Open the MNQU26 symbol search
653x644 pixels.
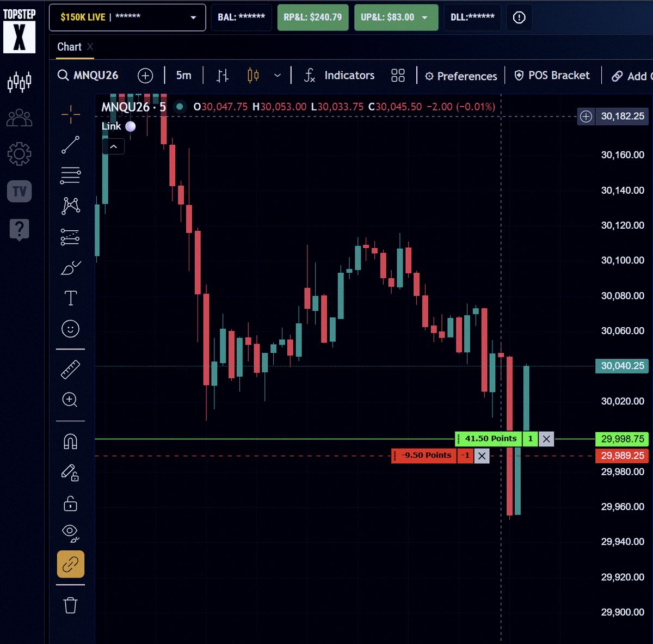pyautogui.click(x=88, y=75)
